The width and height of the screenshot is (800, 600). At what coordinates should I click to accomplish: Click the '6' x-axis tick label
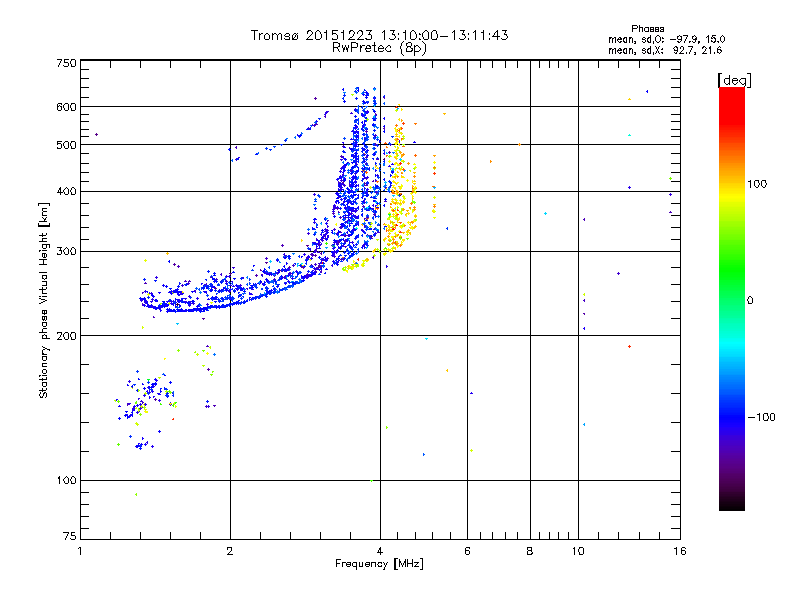(x=467, y=551)
